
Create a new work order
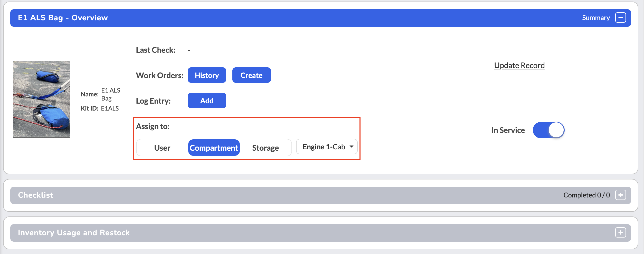pyautogui.click(x=252, y=75)
